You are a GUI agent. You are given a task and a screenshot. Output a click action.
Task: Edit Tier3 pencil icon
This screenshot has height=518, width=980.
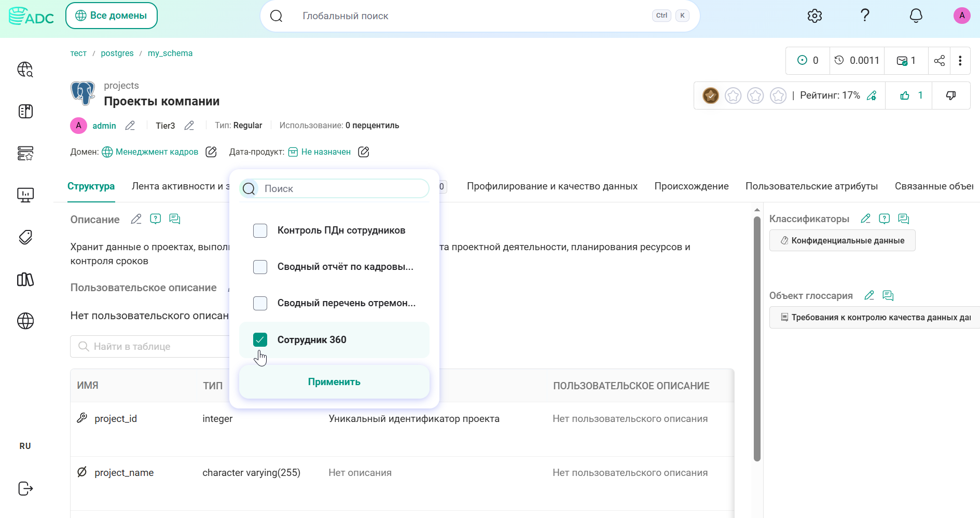point(189,126)
